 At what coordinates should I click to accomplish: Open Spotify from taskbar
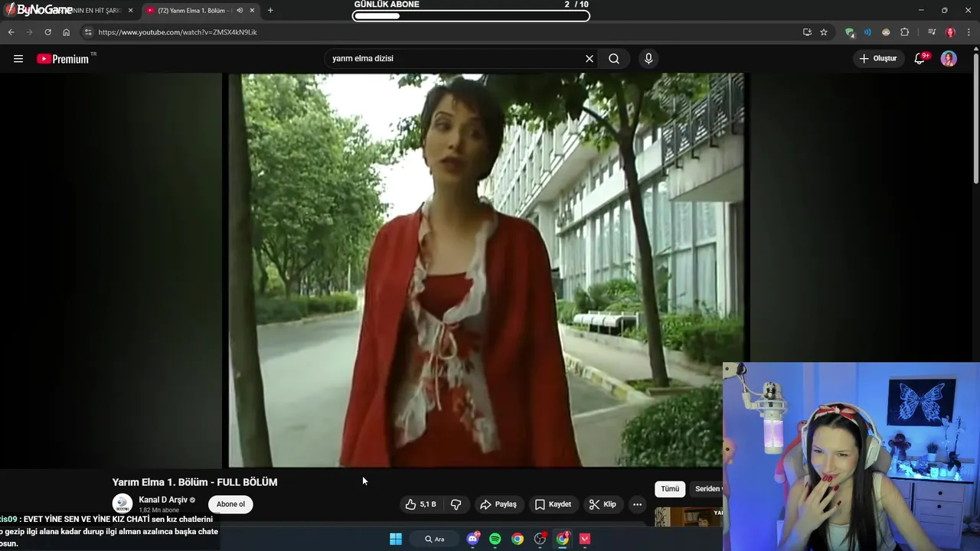click(x=495, y=539)
